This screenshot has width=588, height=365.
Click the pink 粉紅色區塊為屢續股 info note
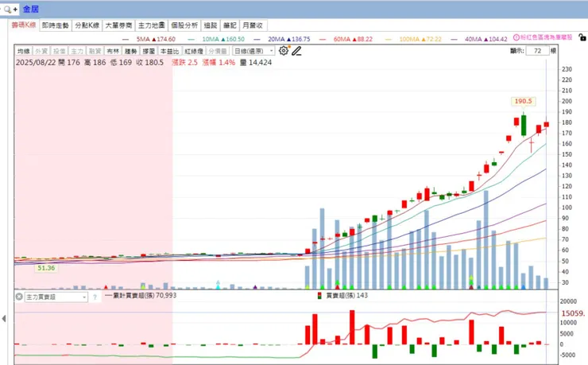pyautogui.click(x=543, y=37)
